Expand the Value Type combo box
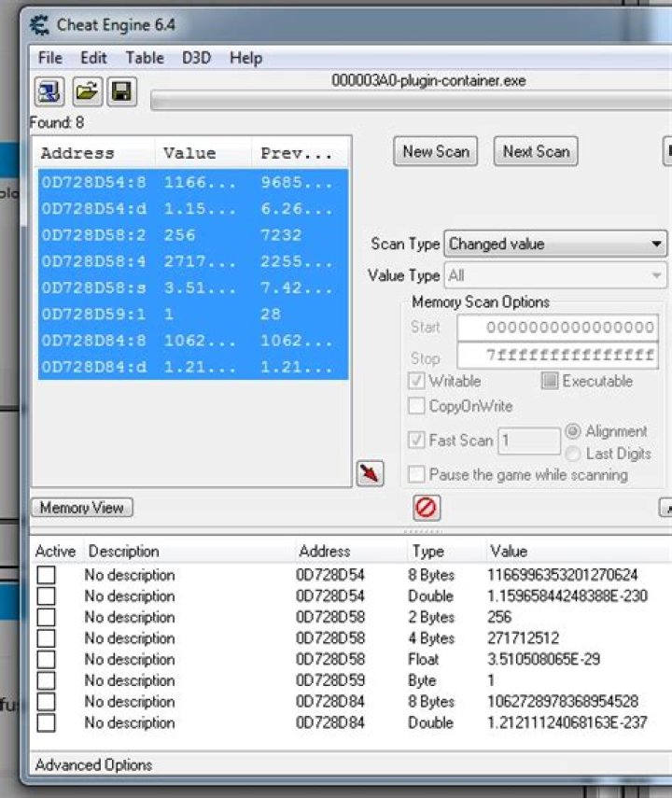Viewport: 672px width, 798px height. [x=554, y=275]
